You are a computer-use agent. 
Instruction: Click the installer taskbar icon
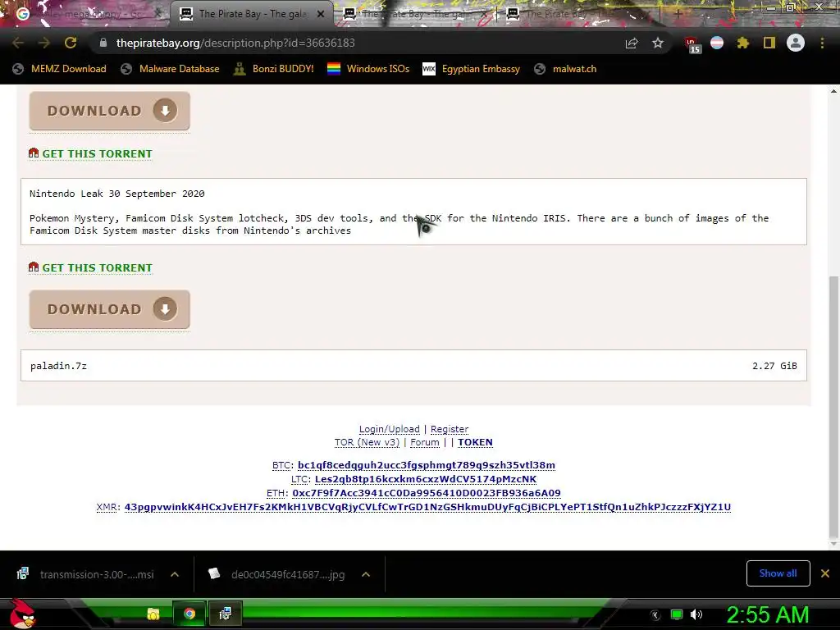tap(225, 614)
